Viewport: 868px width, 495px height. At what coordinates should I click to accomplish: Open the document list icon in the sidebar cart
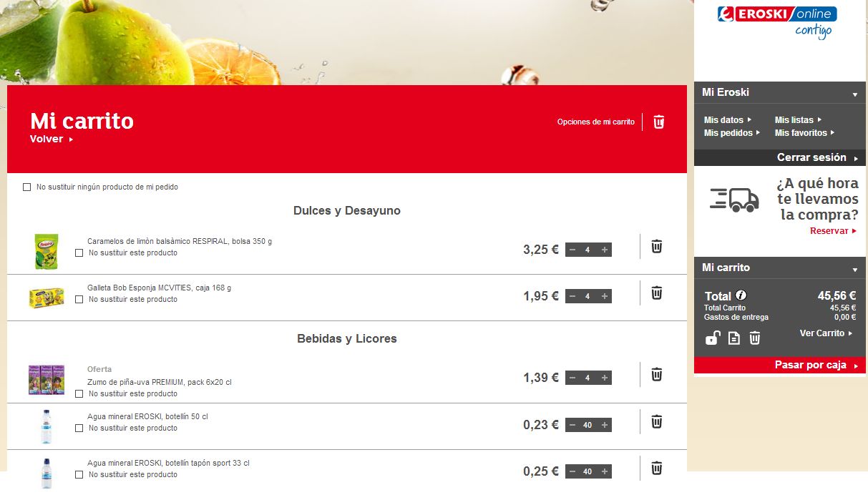[x=734, y=338]
